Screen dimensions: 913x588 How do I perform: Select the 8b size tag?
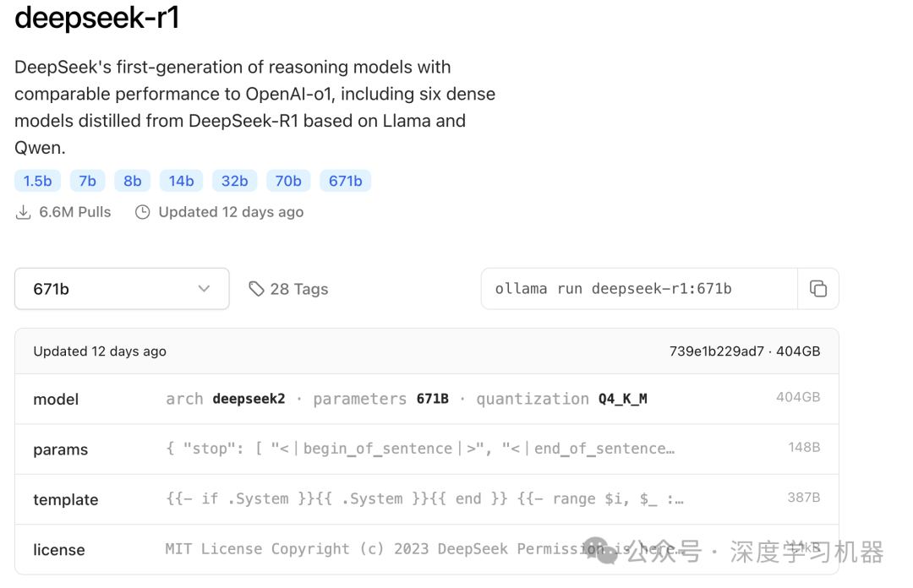132,181
